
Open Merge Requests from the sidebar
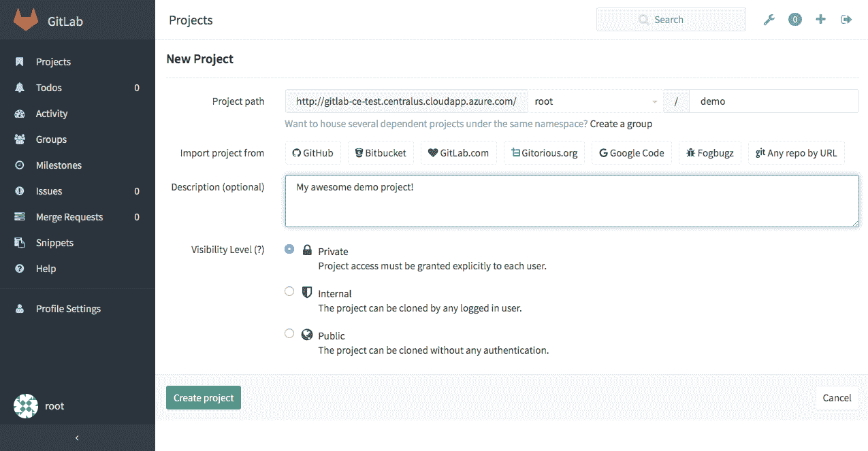click(x=68, y=216)
